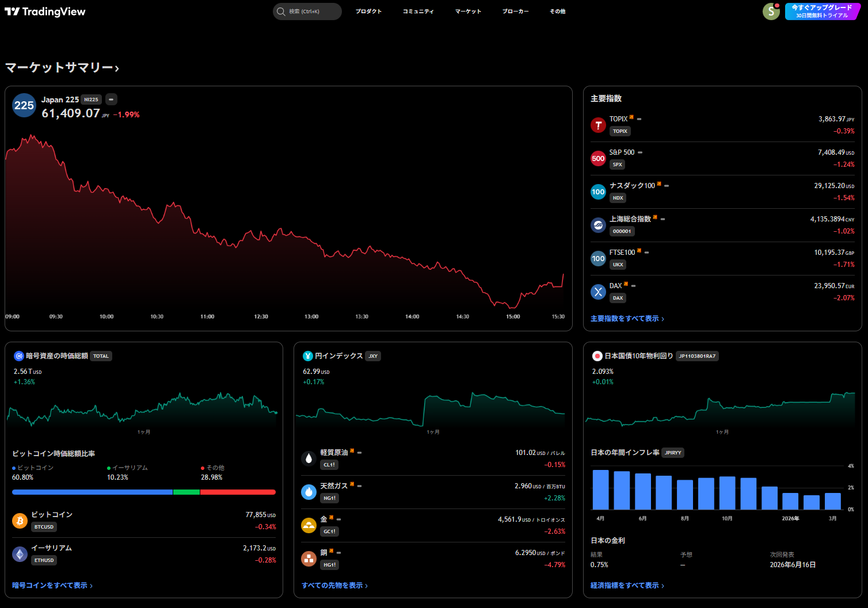This screenshot has height=608, width=868.
Task: Open the Japan 225 index logo
Action: 24,105
